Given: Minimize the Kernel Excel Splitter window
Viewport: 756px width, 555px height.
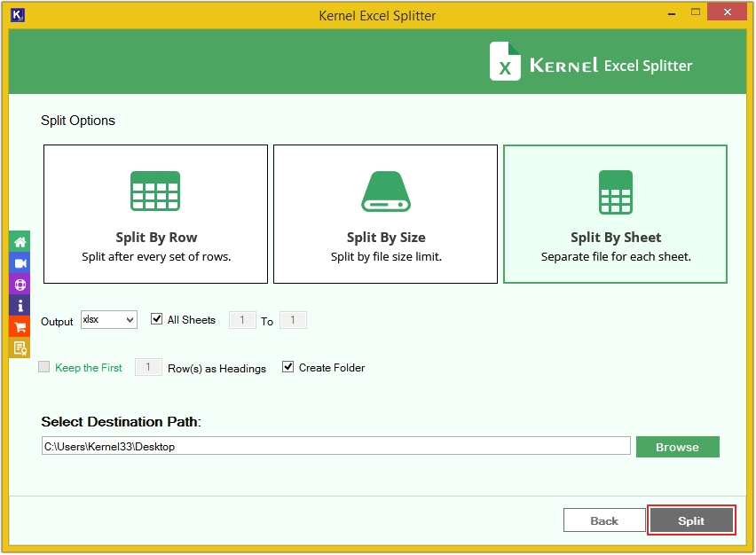Looking at the screenshot, I should click(x=671, y=13).
